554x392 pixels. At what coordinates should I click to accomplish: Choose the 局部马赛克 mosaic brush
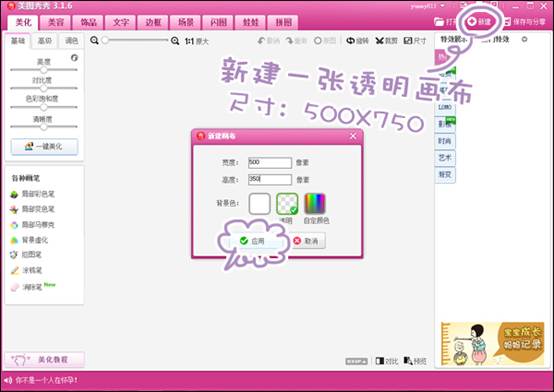coord(33,224)
